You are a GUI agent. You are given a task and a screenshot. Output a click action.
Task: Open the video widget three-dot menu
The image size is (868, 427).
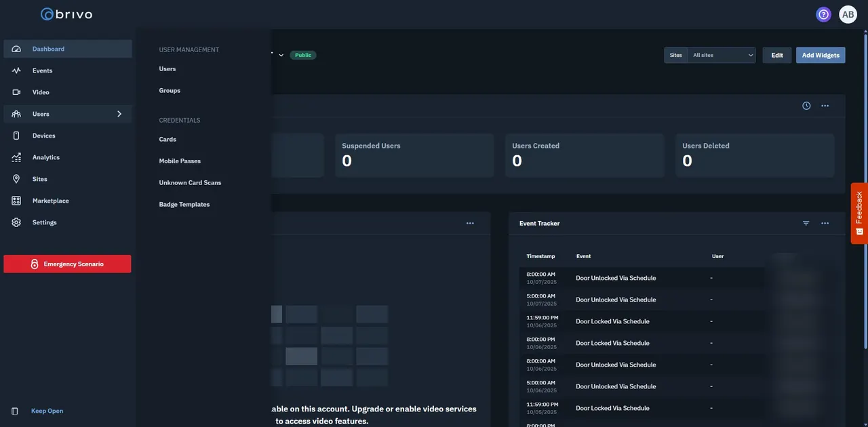click(x=470, y=224)
